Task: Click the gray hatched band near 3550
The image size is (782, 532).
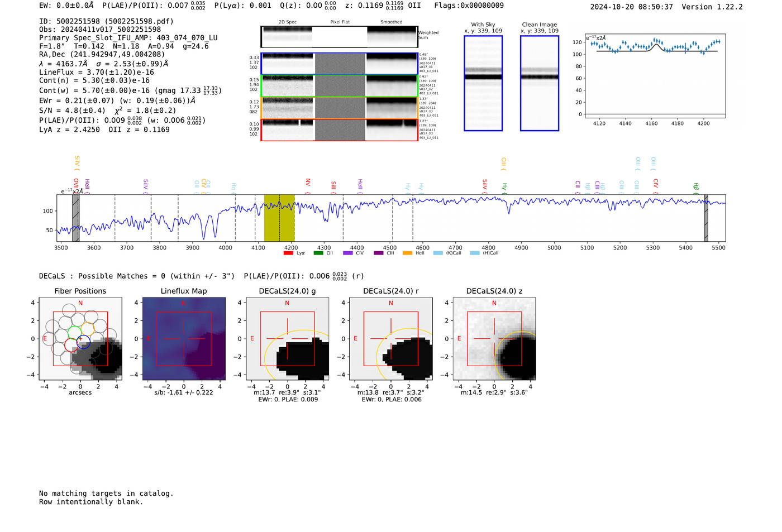Action: tap(75, 218)
